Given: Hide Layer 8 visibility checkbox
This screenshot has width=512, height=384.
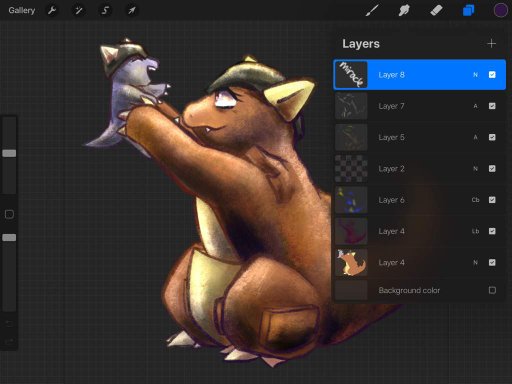Looking at the screenshot, I should pos(492,75).
